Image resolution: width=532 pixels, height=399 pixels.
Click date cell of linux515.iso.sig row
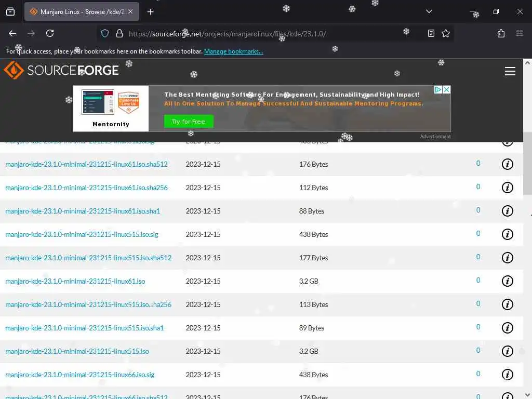[x=203, y=234]
